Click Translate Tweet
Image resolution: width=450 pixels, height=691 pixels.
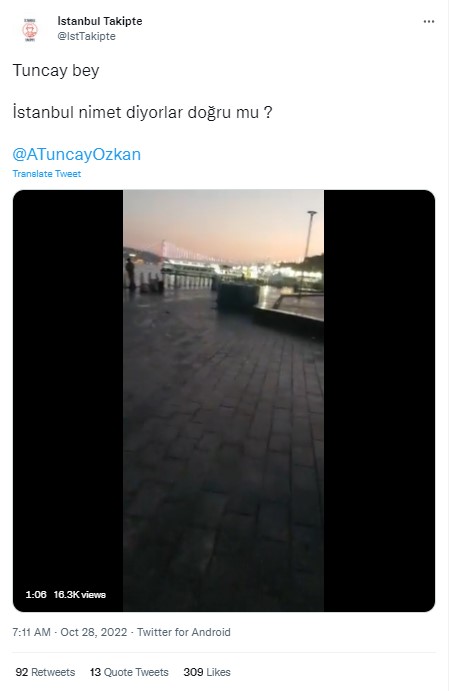(47, 174)
